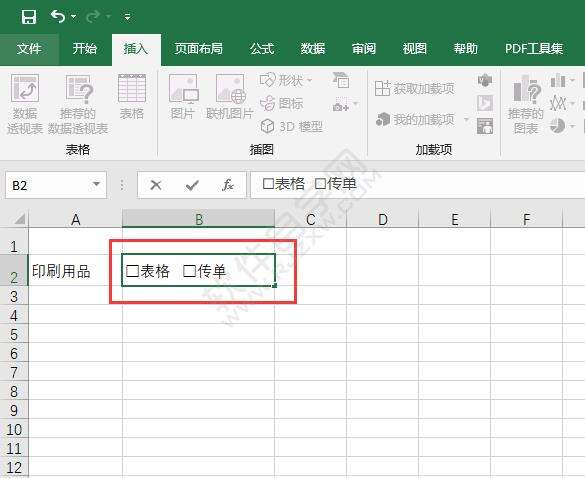Click the Undo arrow icon
The width and height of the screenshot is (585, 478).
coord(58,16)
